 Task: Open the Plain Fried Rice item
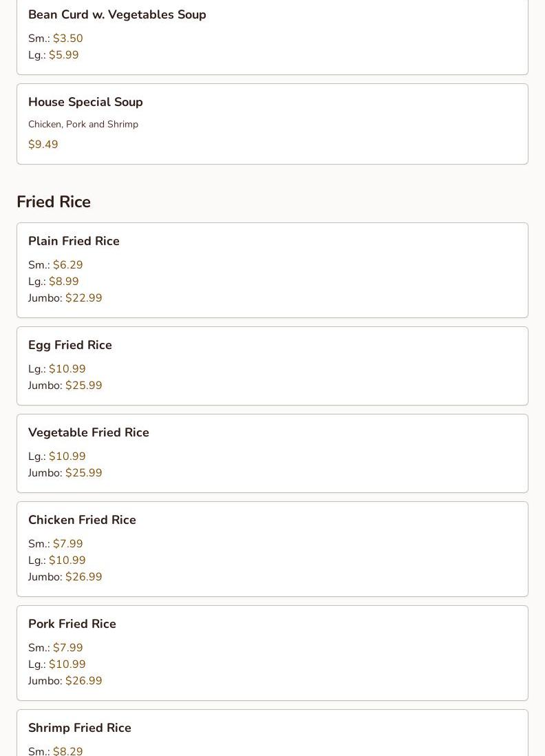coord(74,241)
